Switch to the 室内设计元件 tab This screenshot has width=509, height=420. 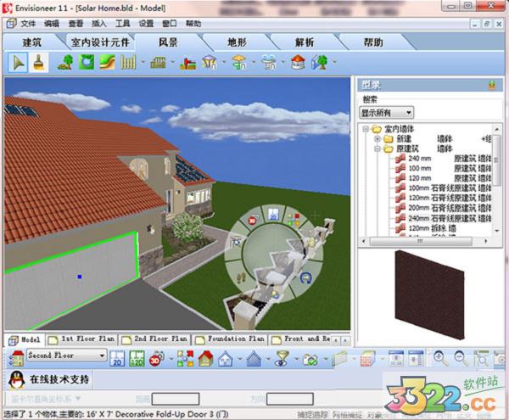tap(100, 42)
